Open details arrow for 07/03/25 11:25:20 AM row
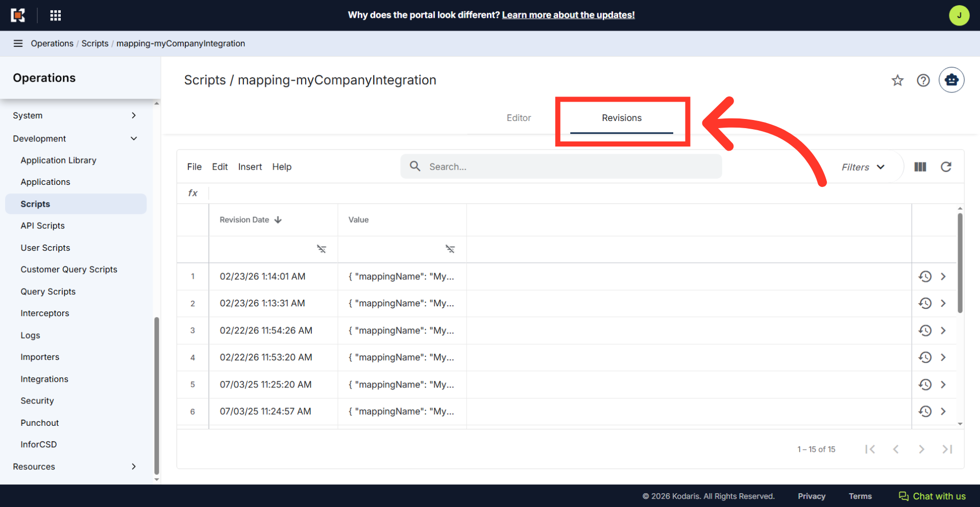 [x=943, y=384]
